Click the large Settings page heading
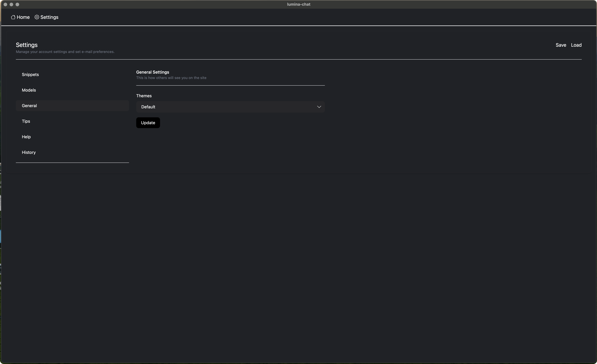Screen dimensions: 597x364 click(27, 45)
